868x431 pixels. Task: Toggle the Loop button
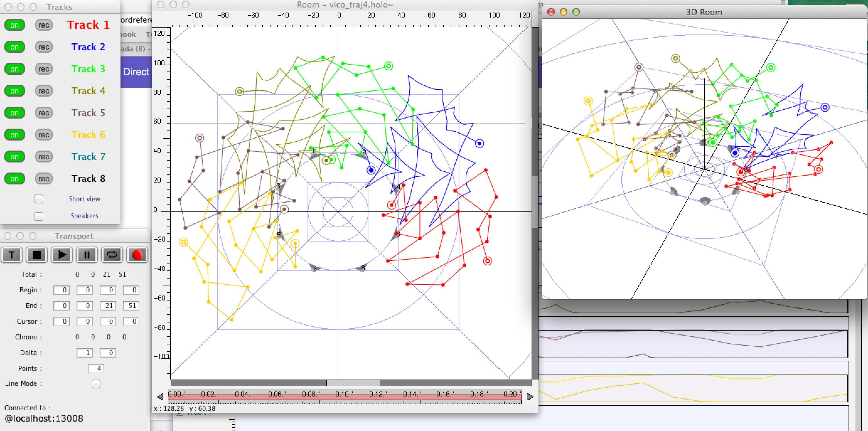tap(112, 255)
